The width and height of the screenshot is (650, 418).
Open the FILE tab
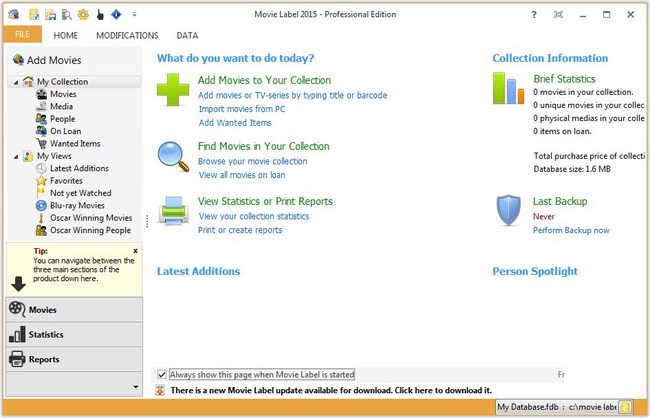click(22, 34)
